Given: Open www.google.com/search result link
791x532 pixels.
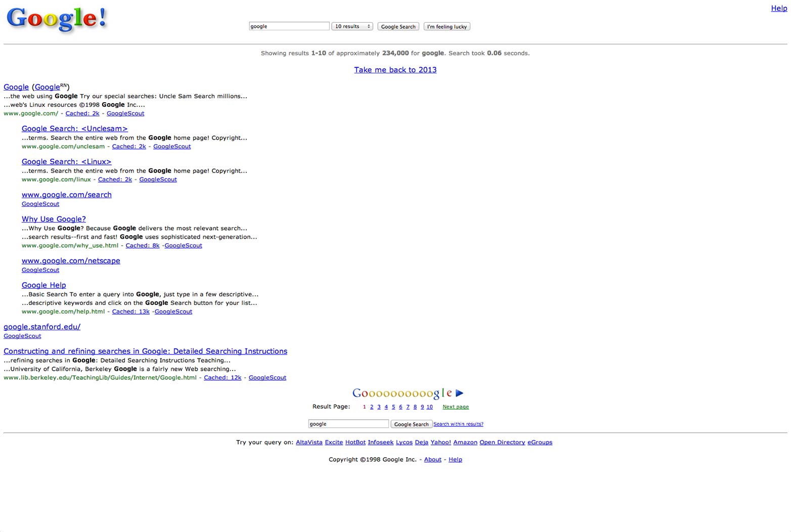Looking at the screenshot, I should pyautogui.click(x=66, y=195).
